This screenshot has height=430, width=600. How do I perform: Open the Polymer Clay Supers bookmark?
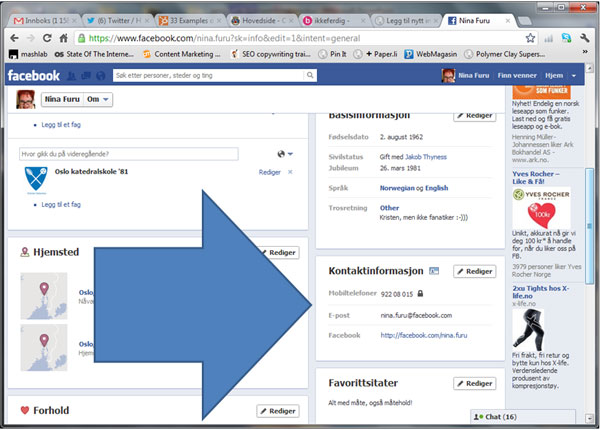point(505,54)
